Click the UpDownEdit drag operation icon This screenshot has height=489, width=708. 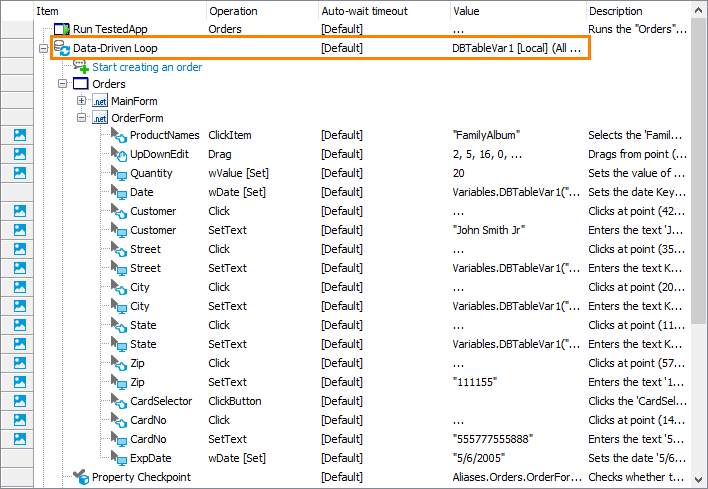(118, 154)
